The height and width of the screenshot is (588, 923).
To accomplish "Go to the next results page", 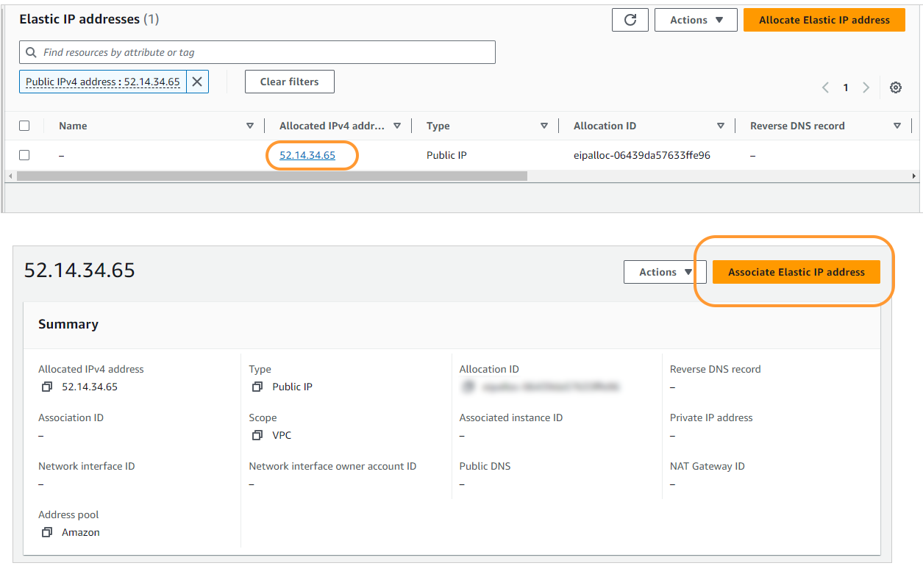I will 866,87.
